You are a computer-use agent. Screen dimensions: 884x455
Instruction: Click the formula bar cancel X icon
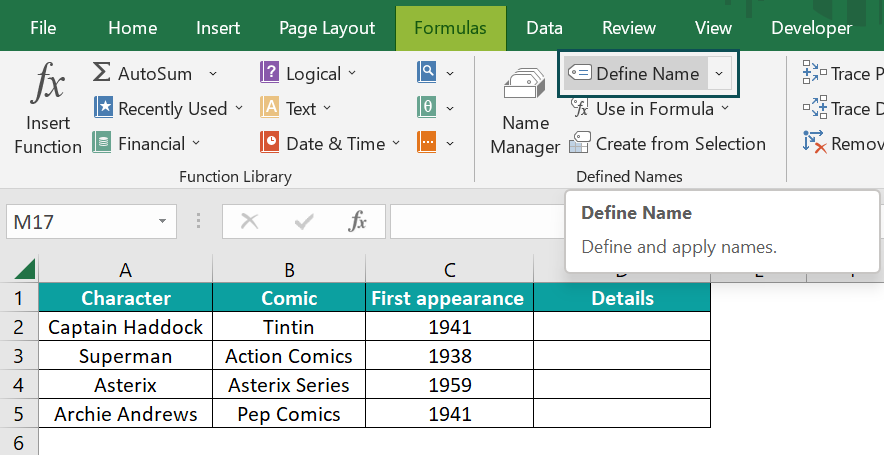coord(249,222)
